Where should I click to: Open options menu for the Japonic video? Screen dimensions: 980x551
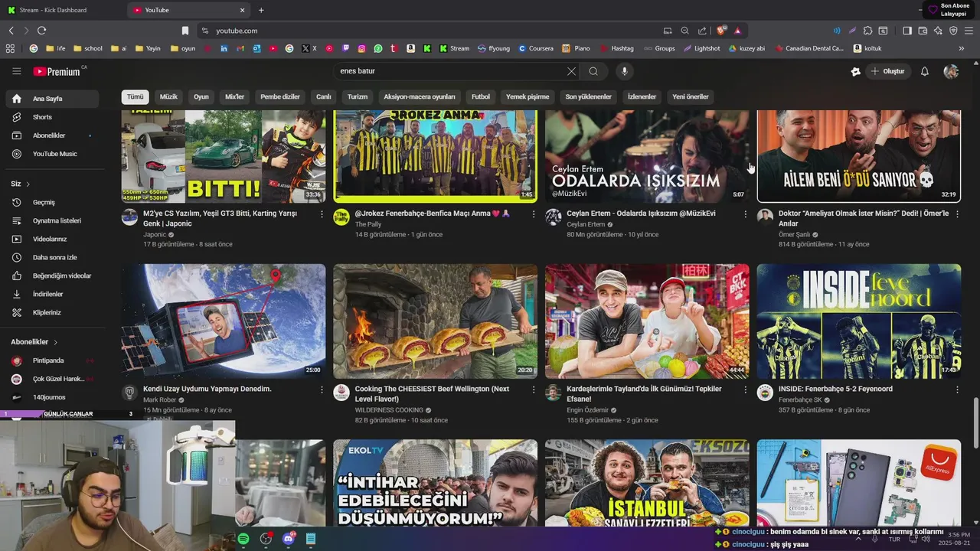click(x=322, y=214)
